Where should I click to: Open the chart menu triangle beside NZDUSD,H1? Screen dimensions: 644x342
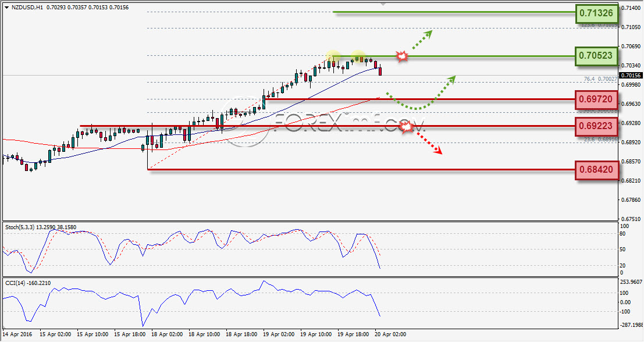[7, 8]
